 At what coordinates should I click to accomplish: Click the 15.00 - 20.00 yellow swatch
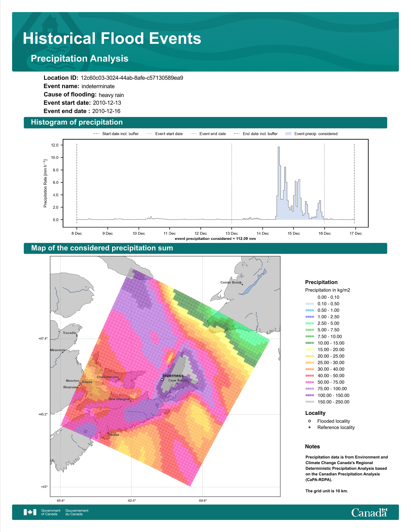coord(309,350)
